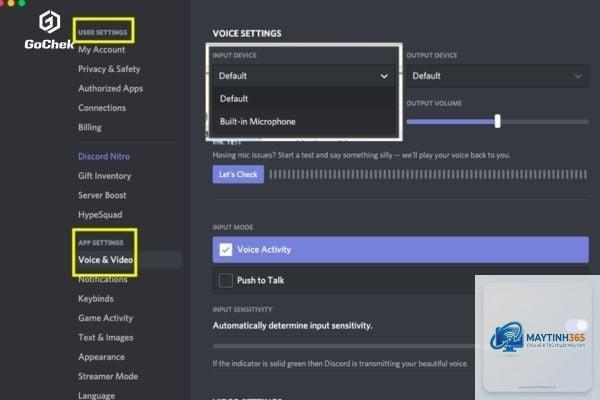Screen dimensions: 600x400
Task: Open Appearance settings
Action: (101, 357)
